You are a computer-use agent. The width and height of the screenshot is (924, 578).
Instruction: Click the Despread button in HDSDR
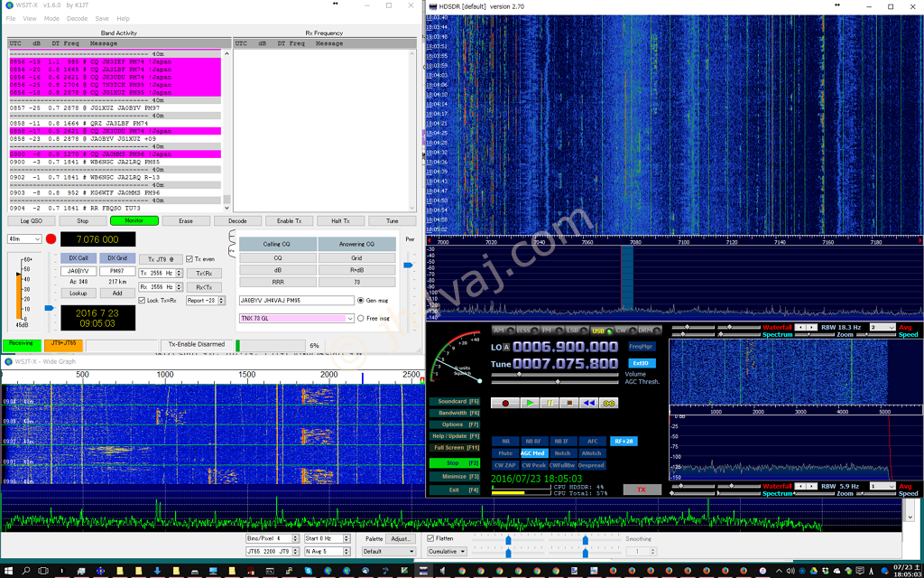coord(592,465)
